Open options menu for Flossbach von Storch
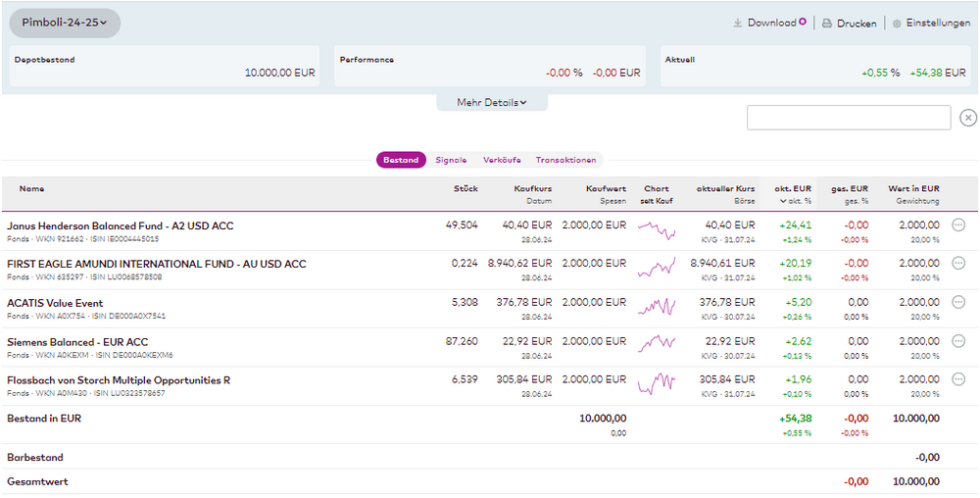Viewport: 980px width, 498px height. click(958, 380)
